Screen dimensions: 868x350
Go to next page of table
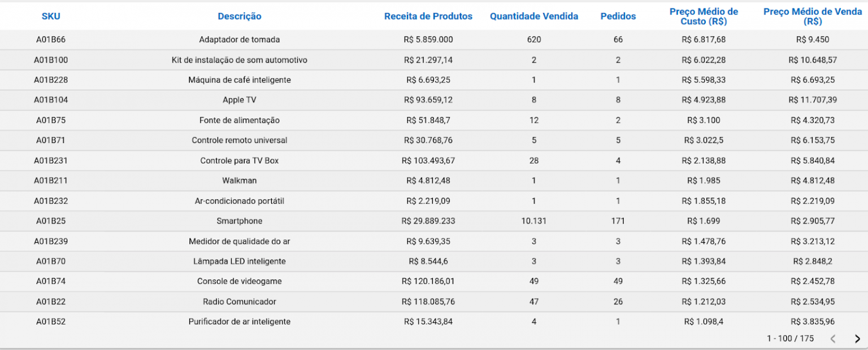click(857, 339)
